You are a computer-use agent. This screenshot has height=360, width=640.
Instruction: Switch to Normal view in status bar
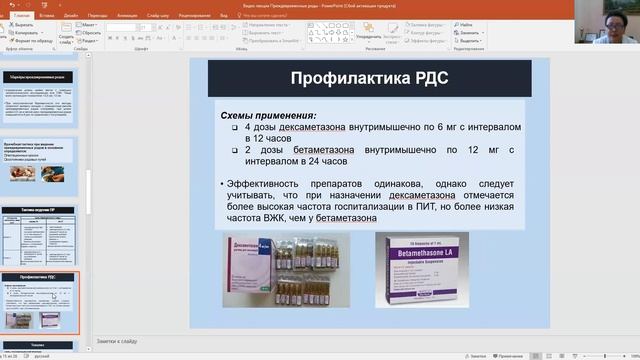(536, 356)
